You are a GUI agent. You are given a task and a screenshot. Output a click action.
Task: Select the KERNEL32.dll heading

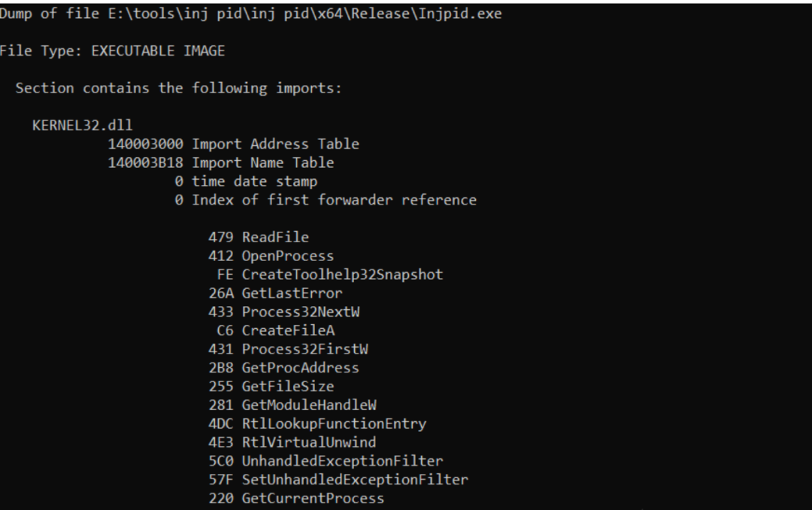click(x=83, y=126)
